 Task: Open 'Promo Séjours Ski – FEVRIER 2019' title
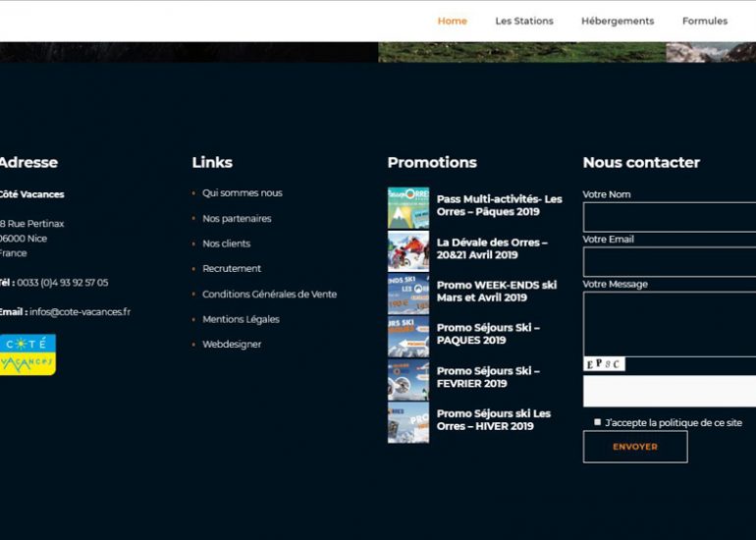(488, 377)
